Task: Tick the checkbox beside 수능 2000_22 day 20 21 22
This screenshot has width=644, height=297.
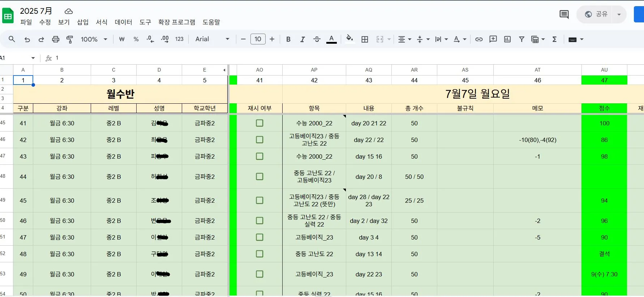Action: (x=259, y=123)
